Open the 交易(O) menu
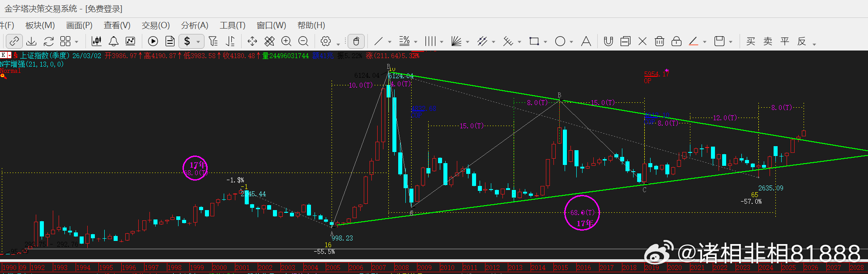The image size is (868, 274). 156,25
